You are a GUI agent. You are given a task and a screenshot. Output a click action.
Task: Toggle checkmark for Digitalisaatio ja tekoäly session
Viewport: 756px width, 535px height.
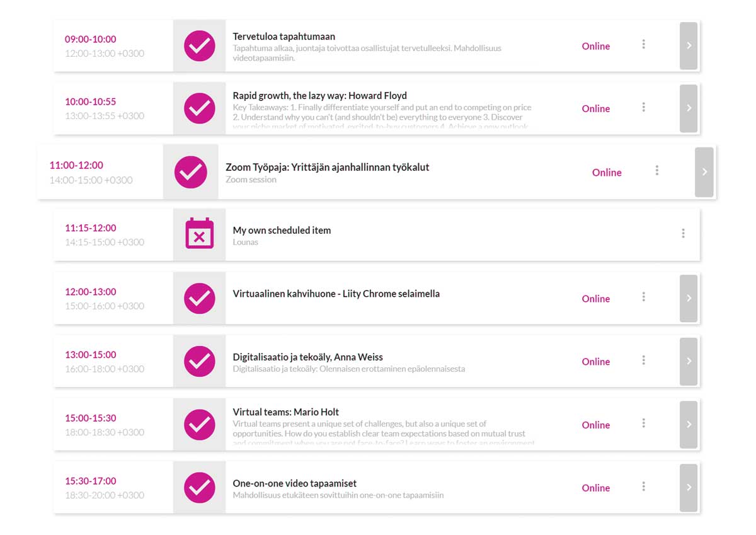pyautogui.click(x=200, y=361)
